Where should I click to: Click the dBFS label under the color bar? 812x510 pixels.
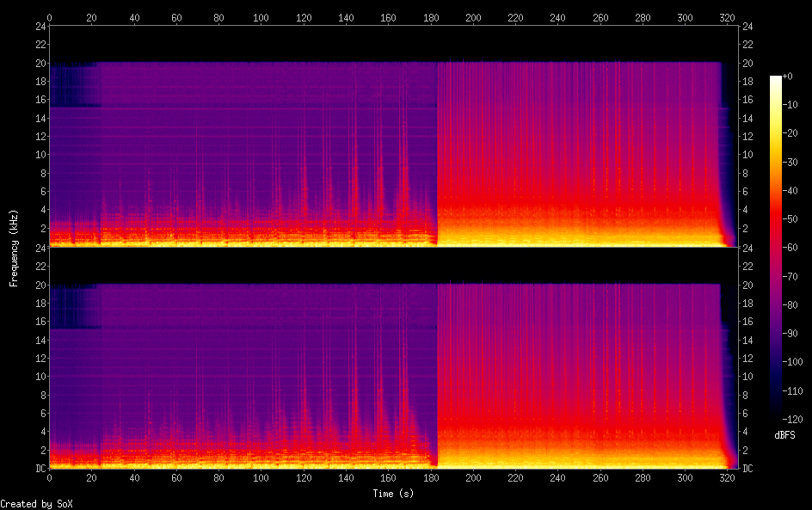point(784,436)
